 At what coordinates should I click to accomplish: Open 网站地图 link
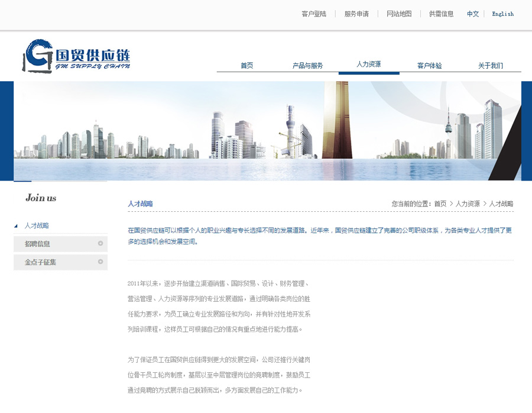[399, 14]
